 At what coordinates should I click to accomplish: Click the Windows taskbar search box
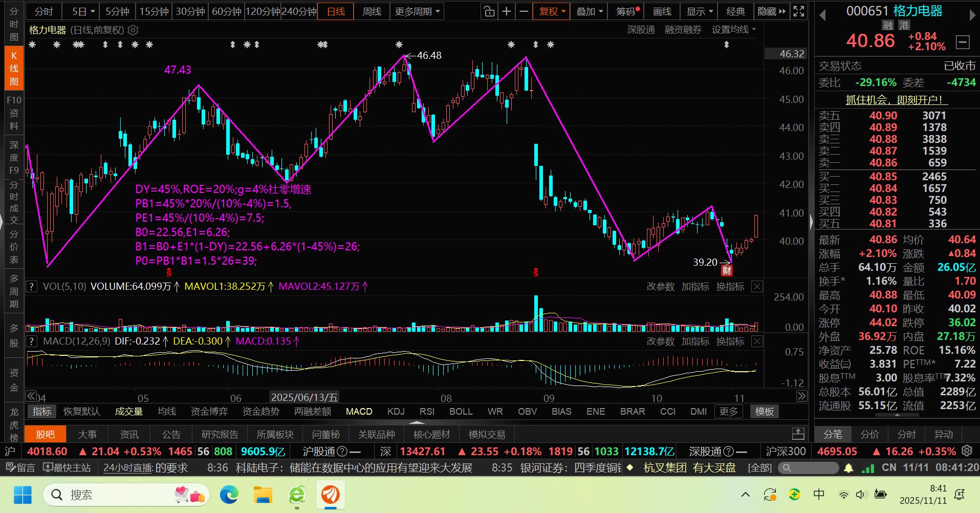click(x=126, y=495)
